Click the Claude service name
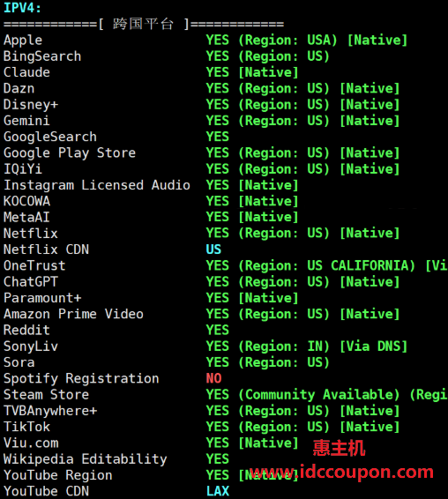 (x=26, y=72)
